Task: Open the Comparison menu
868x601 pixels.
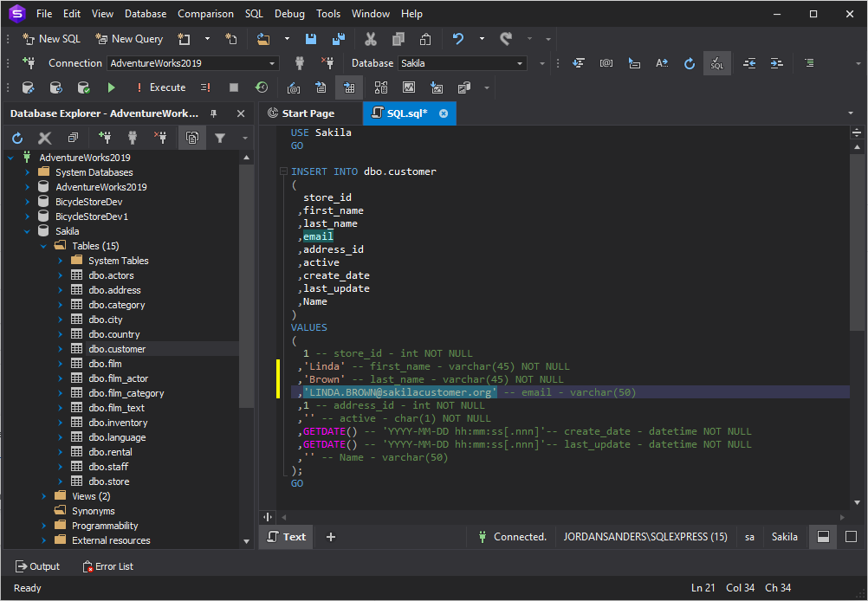Action: (x=205, y=14)
